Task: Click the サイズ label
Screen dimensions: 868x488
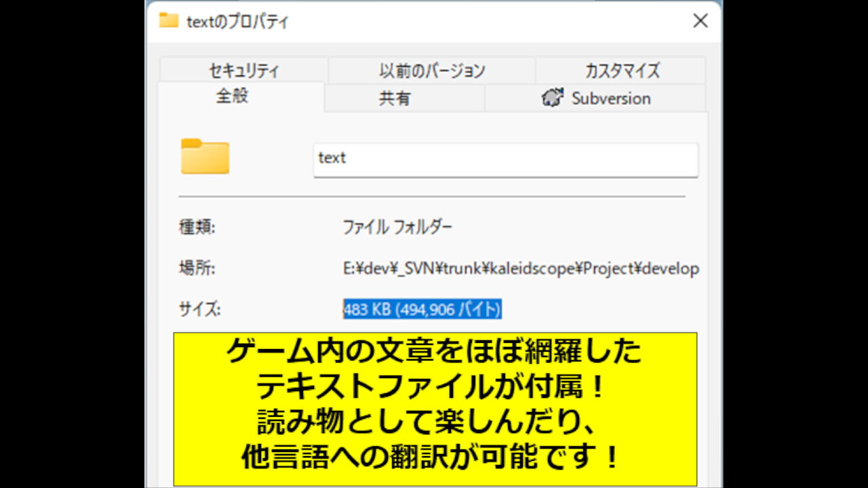Action: tap(199, 310)
